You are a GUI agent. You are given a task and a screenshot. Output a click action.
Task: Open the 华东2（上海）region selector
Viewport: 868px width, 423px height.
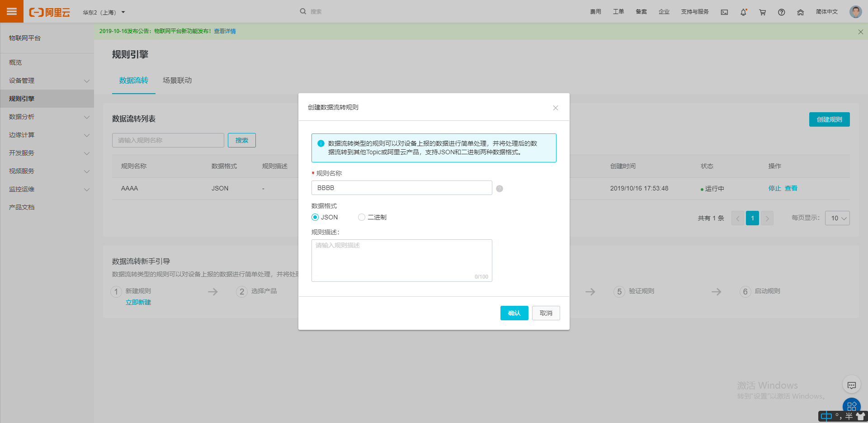[103, 12]
